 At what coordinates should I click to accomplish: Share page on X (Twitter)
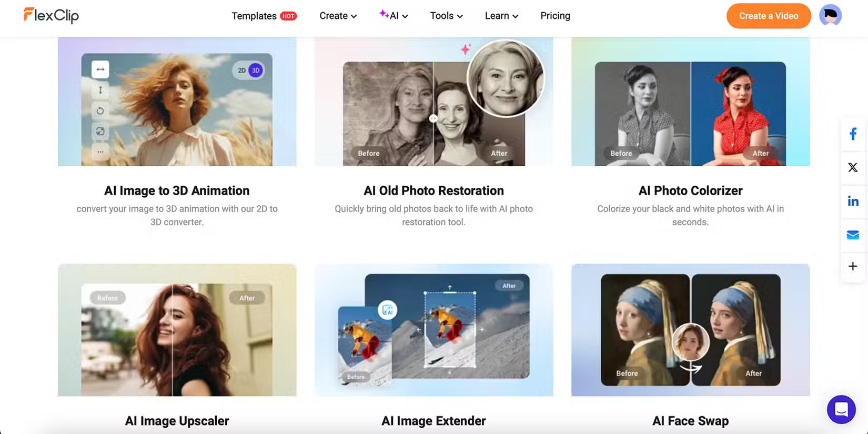[x=853, y=167]
